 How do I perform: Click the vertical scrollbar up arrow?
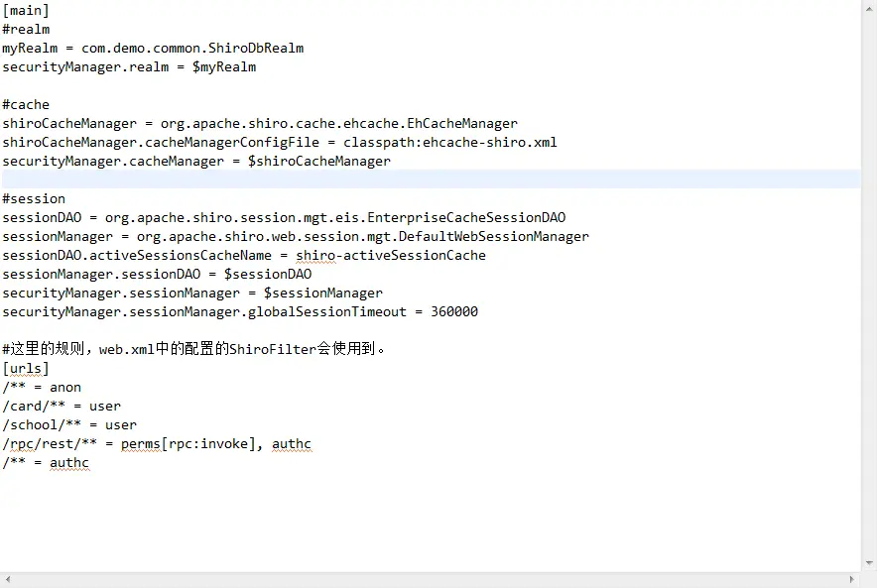[869, 10]
